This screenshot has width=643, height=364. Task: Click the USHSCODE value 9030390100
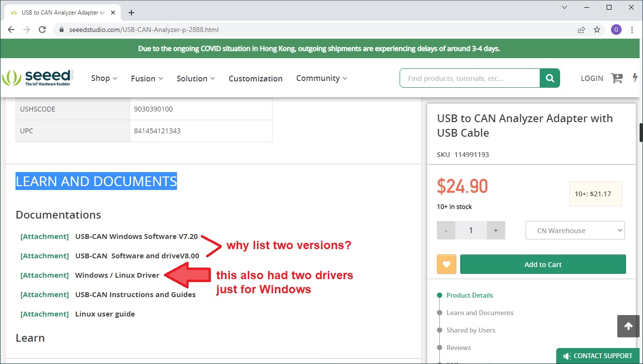(153, 109)
